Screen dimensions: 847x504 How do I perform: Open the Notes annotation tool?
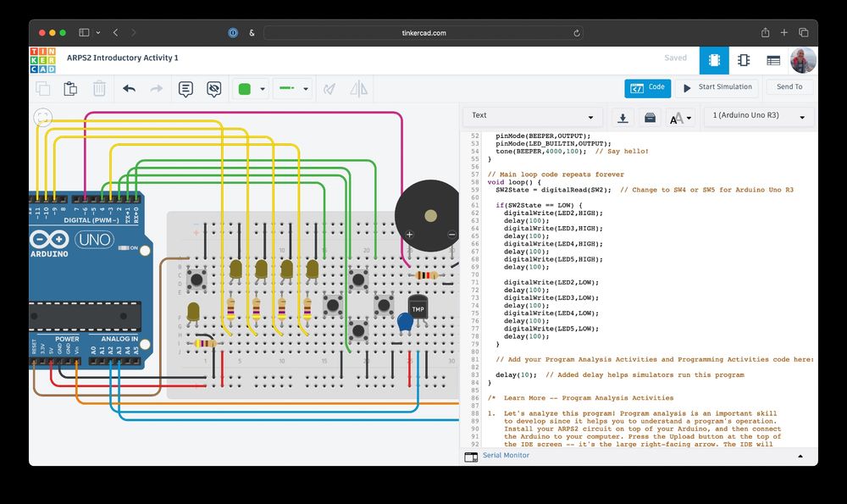[186, 88]
